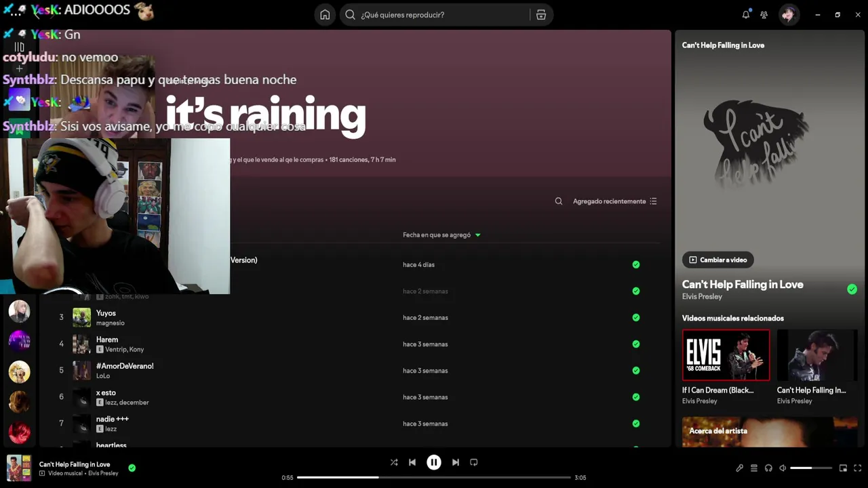The image size is (868, 488).
Task: Toggle saved check on nadie +++ row
Action: tap(636, 423)
